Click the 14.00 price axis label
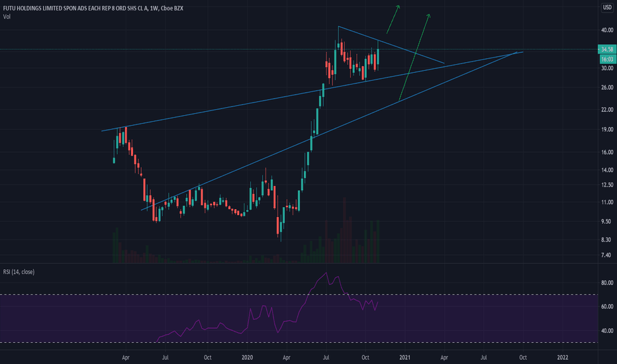617x364 pixels. tap(607, 170)
